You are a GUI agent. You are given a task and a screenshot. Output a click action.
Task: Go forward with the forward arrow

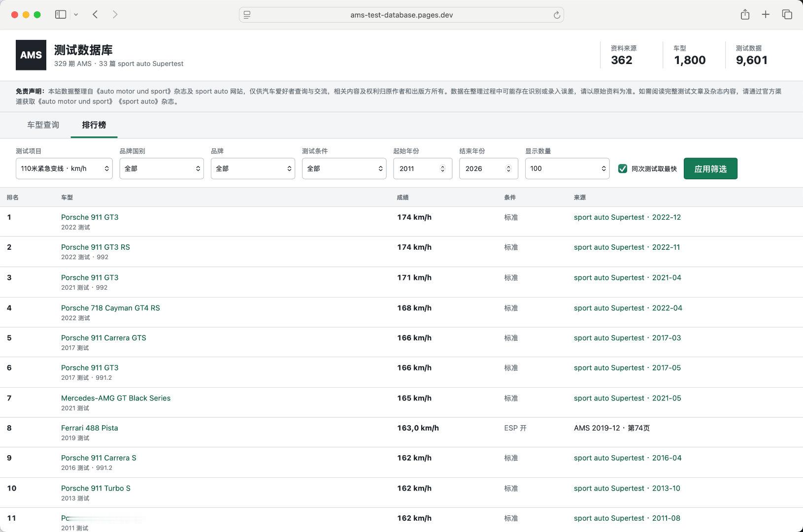tap(115, 15)
